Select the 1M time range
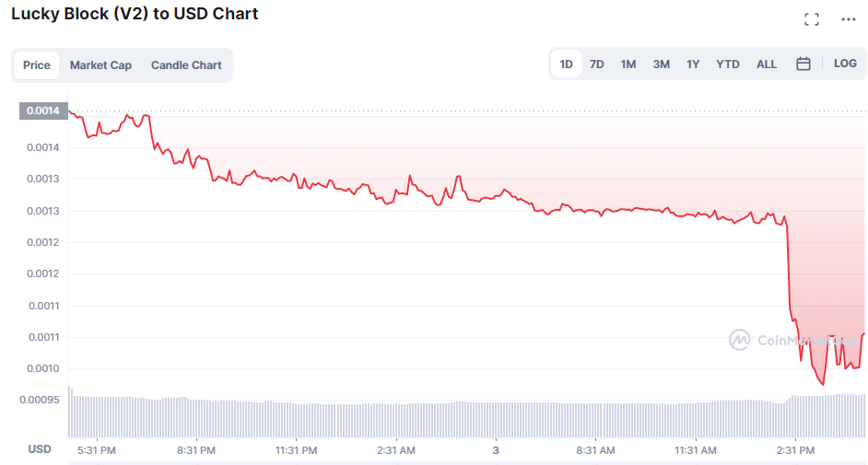The width and height of the screenshot is (868, 465). (x=628, y=64)
